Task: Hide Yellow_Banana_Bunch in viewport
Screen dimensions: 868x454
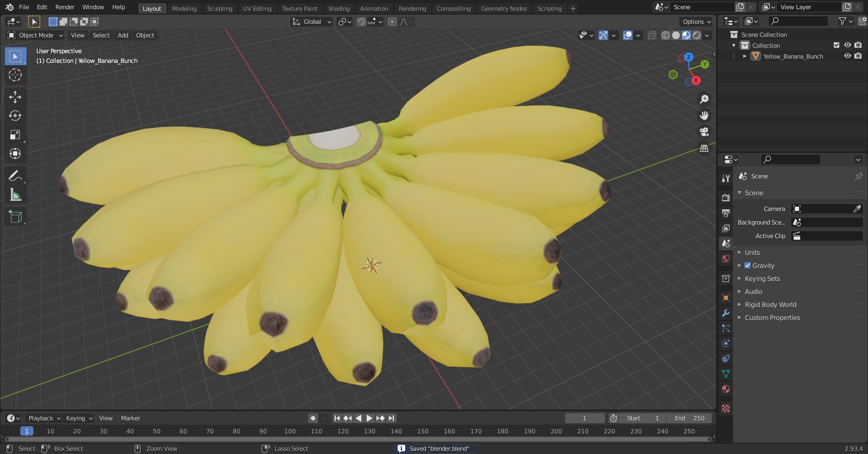Action: point(847,56)
